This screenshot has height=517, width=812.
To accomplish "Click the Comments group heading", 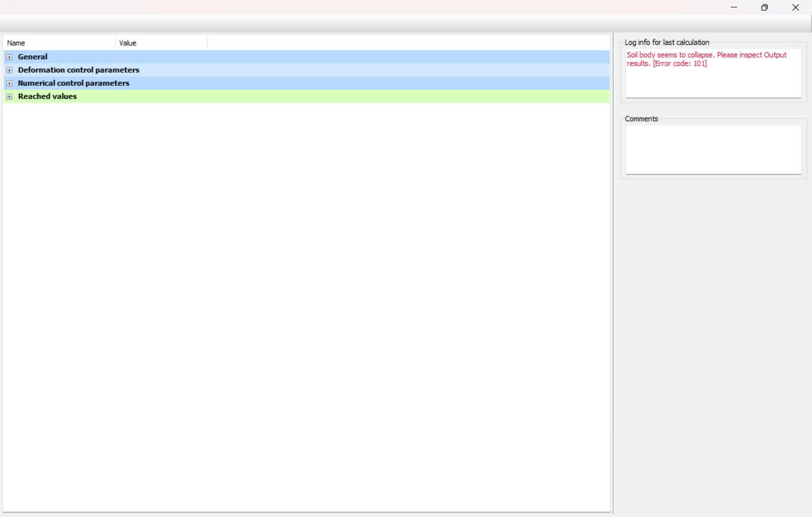I will coord(641,119).
